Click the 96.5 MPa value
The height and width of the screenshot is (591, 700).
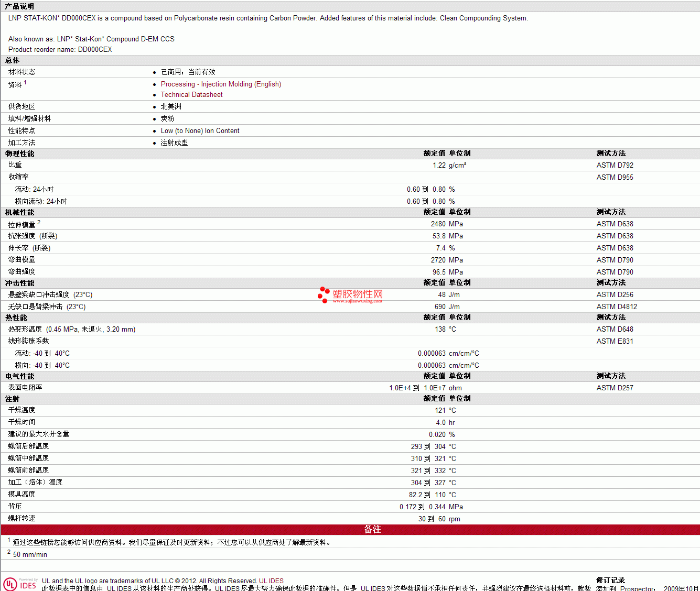[x=448, y=272]
